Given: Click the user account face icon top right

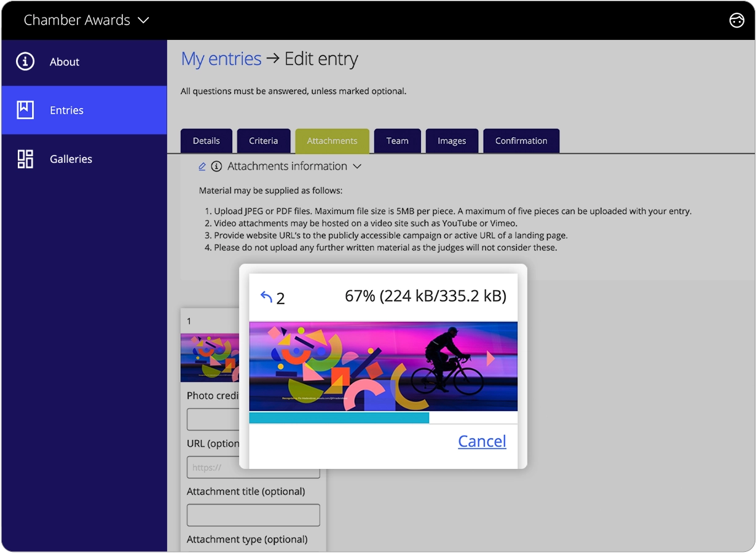Looking at the screenshot, I should 736,20.
